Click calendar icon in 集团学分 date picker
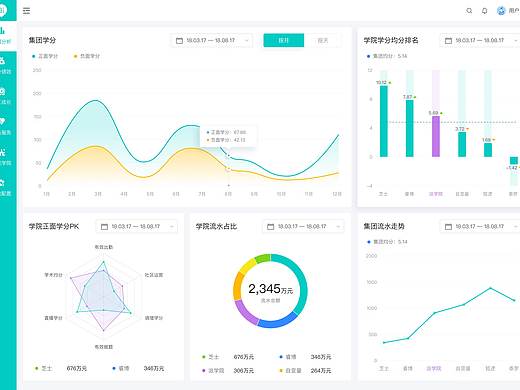Image resolution: width=520 pixels, height=390 pixels. point(179,41)
